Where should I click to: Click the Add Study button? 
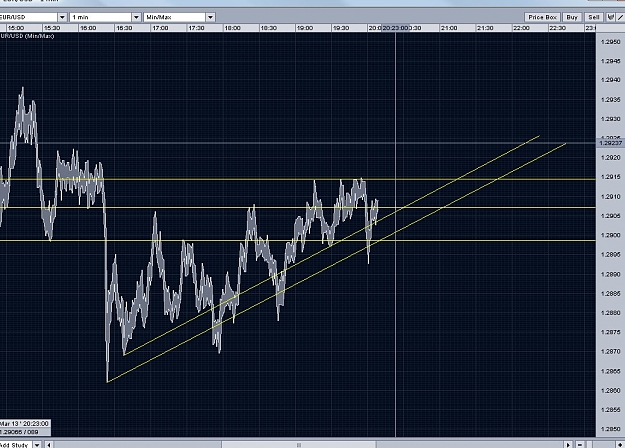(15, 444)
